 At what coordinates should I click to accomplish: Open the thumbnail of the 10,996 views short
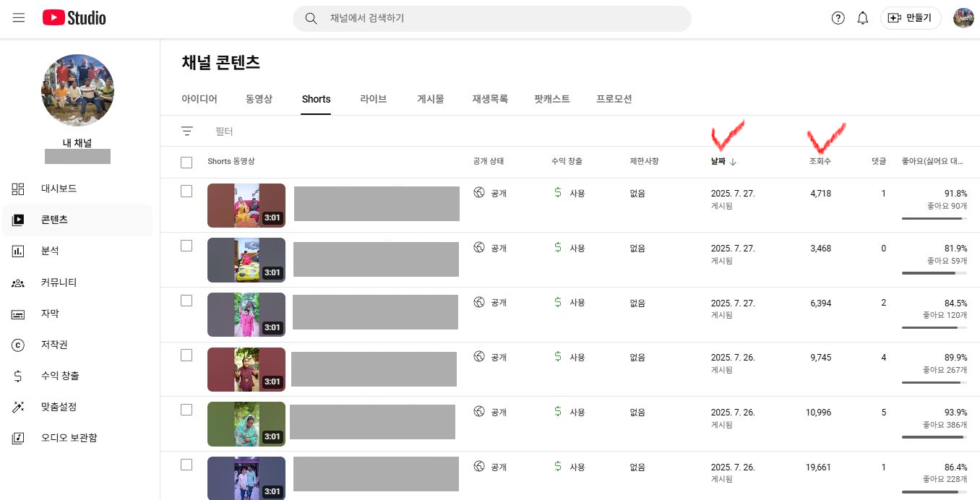(246, 424)
